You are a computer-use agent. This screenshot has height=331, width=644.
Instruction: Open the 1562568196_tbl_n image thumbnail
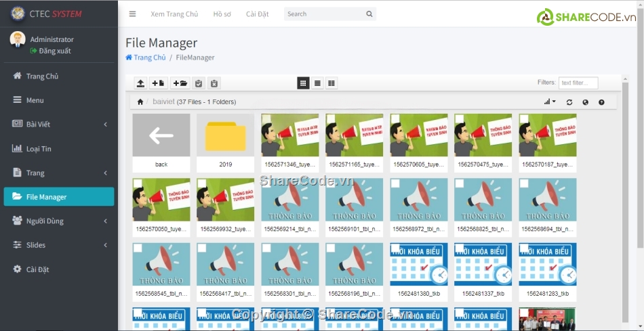[355, 264]
